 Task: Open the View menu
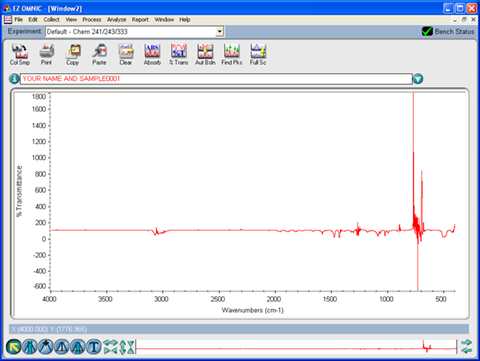click(71, 20)
